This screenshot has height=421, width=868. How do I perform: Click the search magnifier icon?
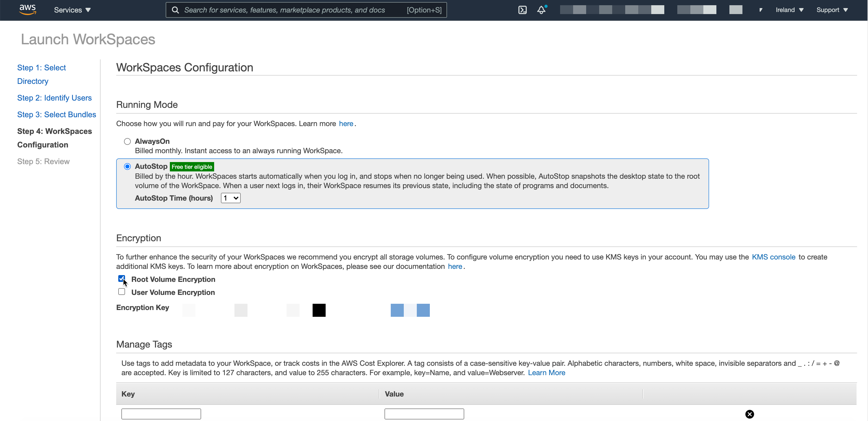[x=175, y=10]
